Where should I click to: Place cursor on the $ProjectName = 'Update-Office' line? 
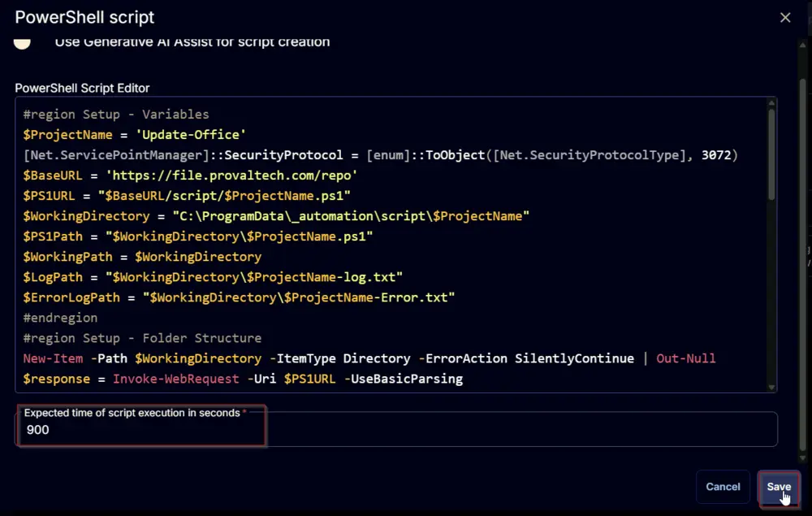135,135
